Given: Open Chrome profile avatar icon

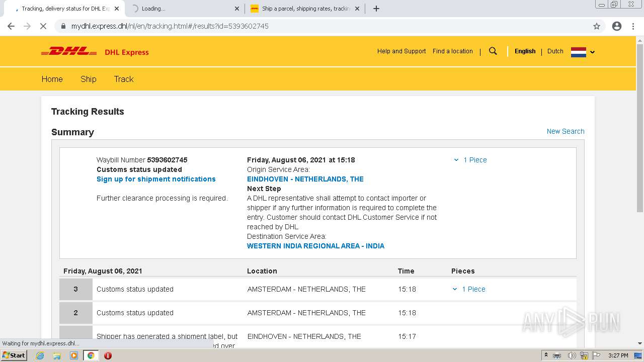Looking at the screenshot, I should tap(617, 26).
